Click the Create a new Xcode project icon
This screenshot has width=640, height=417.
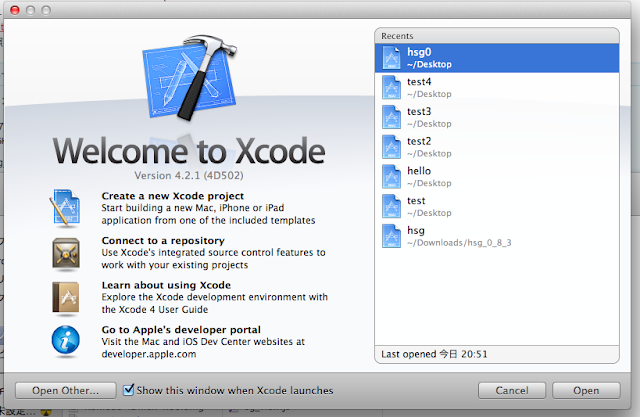65,208
